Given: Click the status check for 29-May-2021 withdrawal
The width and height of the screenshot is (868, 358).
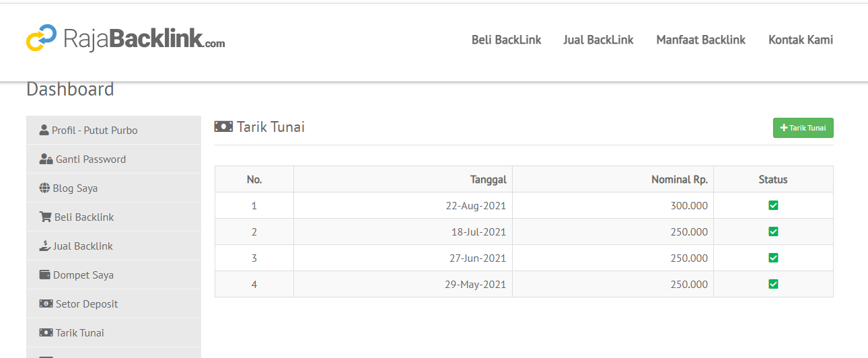Looking at the screenshot, I should coord(773,284).
